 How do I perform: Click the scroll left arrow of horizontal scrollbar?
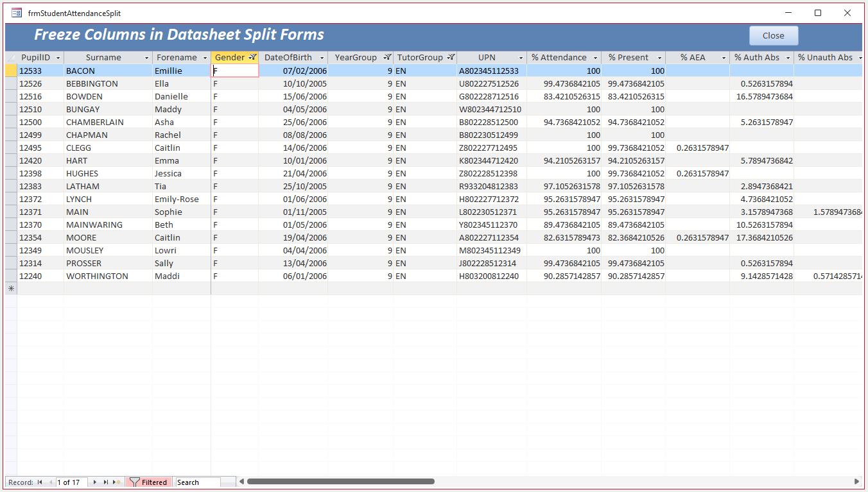pyautogui.click(x=241, y=482)
